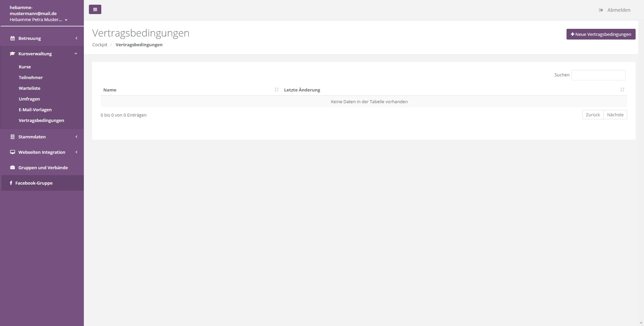The image size is (644, 326).
Task: Click the monitor icon for Webseiten Integration
Action: tap(12, 152)
